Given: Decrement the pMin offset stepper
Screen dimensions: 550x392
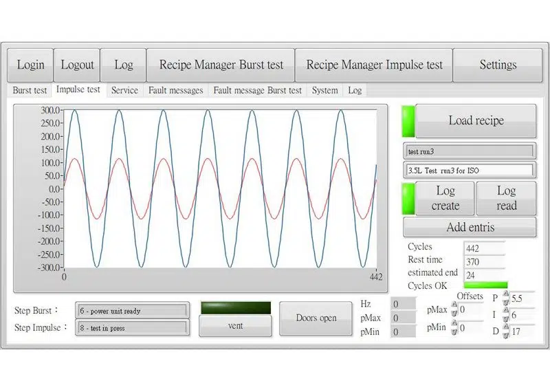Looking at the screenshot, I should click(454, 332).
